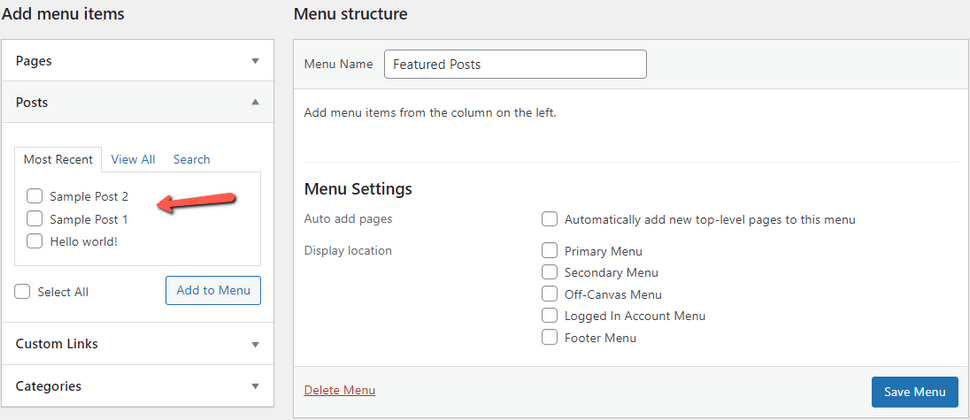The width and height of the screenshot is (970, 420).
Task: Check Logged In Account Menu option
Action: [x=549, y=316]
